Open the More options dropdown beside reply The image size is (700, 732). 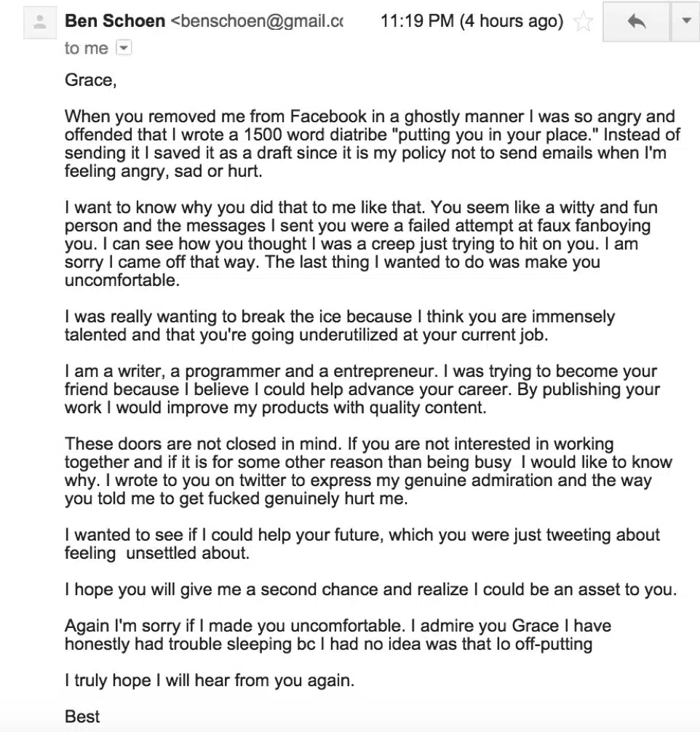pyautogui.click(x=685, y=22)
